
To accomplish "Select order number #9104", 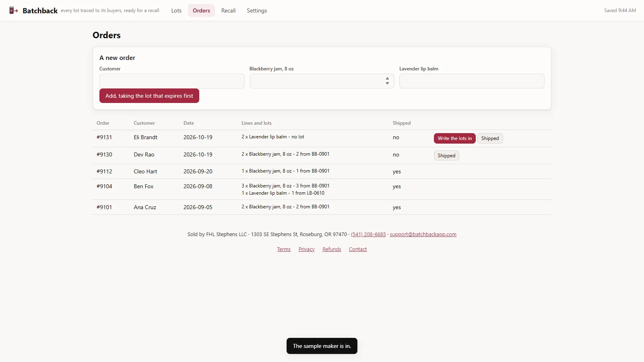I will pos(104,186).
